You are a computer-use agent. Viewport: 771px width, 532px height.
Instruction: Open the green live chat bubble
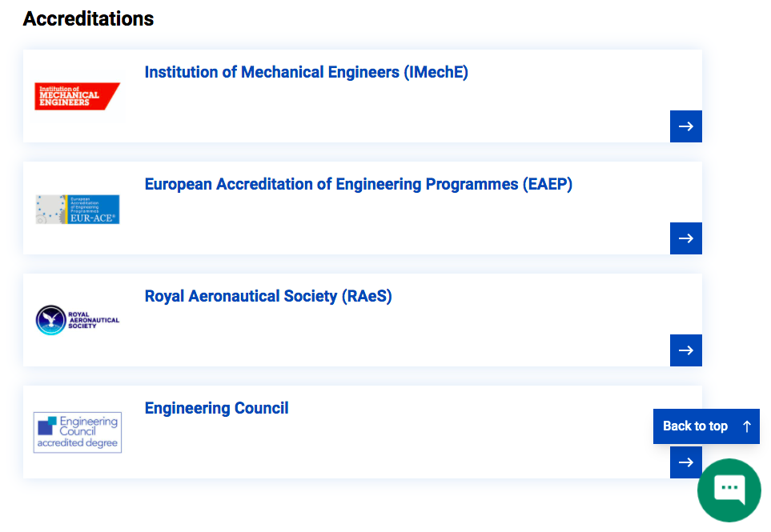(729, 490)
